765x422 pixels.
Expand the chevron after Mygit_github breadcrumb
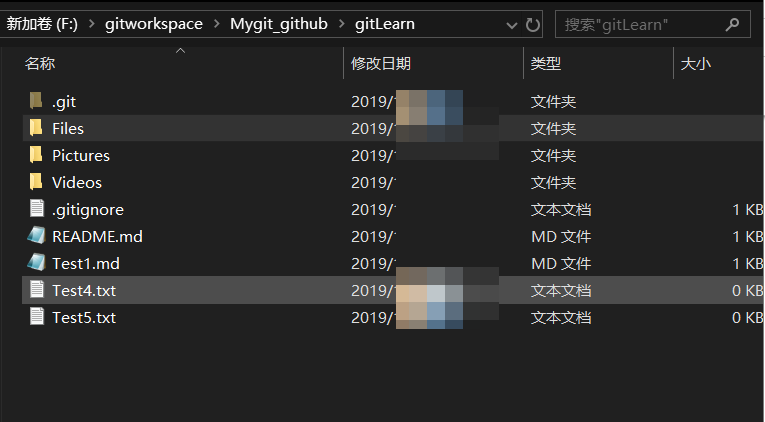pyautogui.click(x=340, y=24)
